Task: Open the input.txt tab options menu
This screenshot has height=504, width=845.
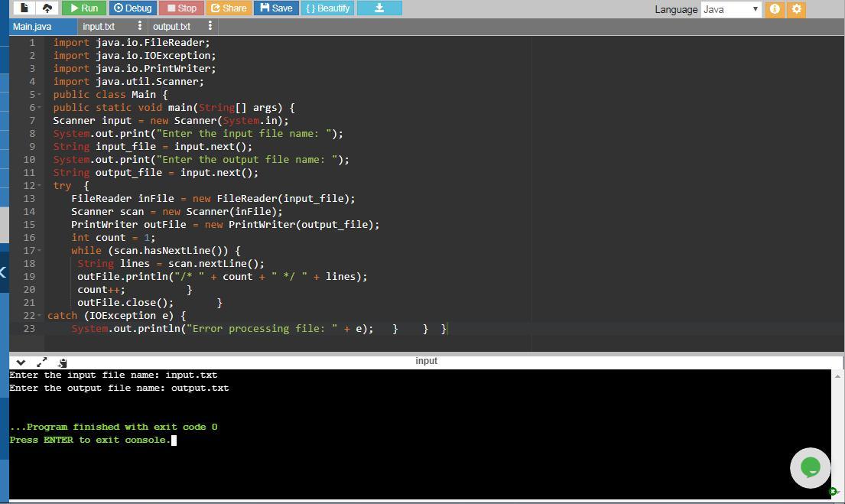Action: [x=139, y=26]
